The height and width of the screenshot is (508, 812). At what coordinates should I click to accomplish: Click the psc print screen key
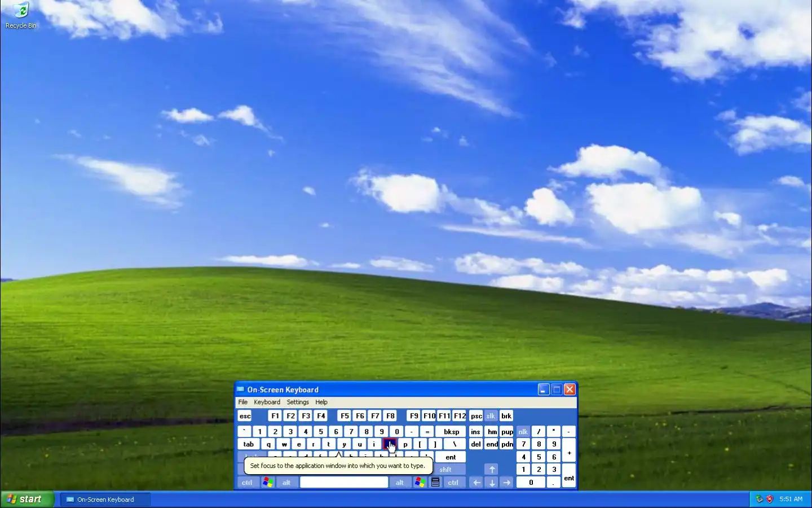476,416
